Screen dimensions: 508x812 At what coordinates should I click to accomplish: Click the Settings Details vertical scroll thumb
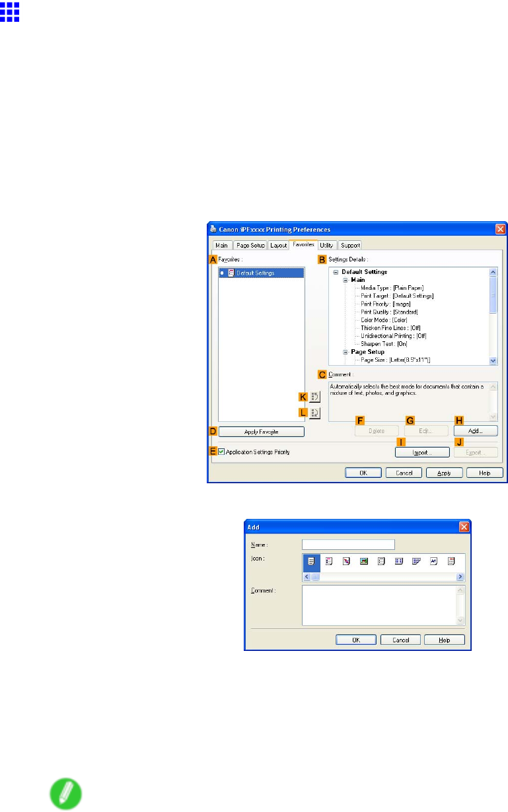[493, 294]
